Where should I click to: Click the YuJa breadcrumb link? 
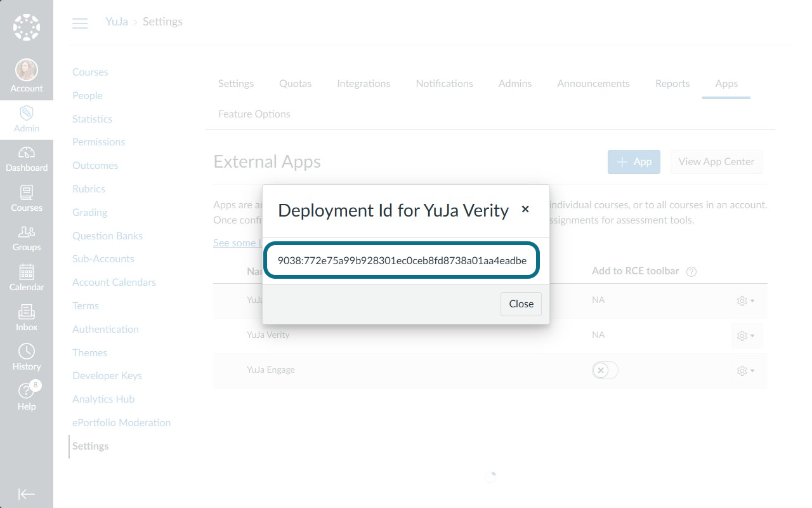(117, 22)
